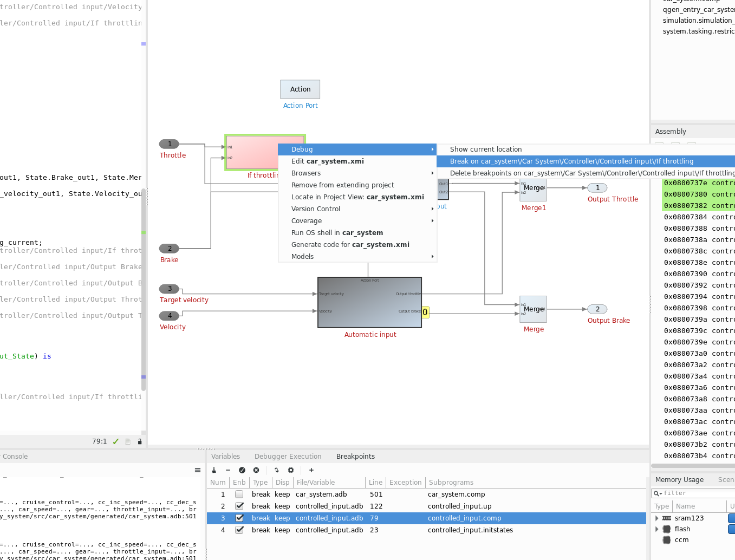
Task: Select the Automatic input subsystem block
Action: click(369, 302)
